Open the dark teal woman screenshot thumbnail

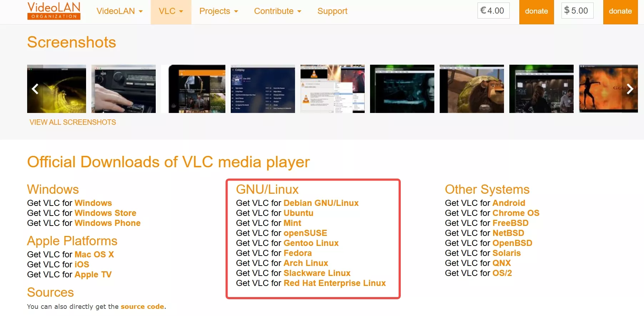click(402, 89)
